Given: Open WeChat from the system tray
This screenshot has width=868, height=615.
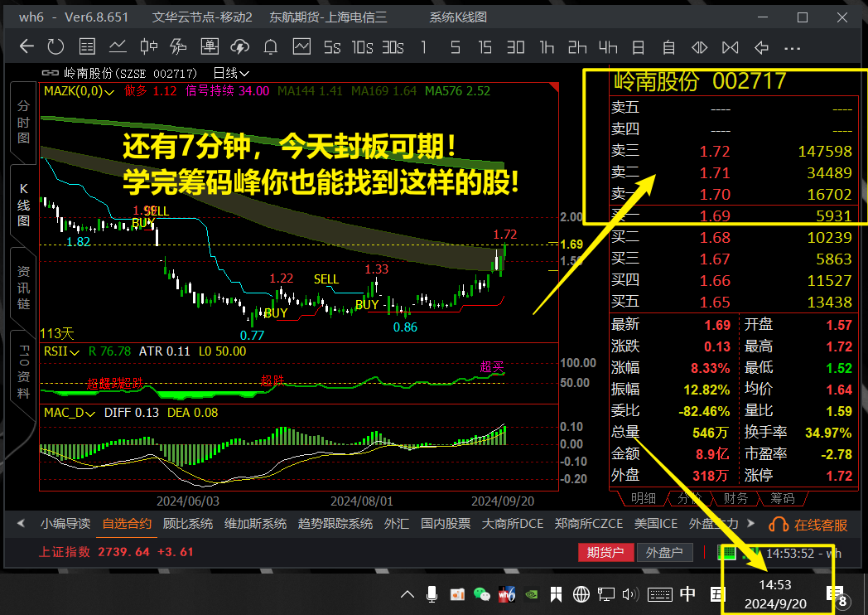Looking at the screenshot, I should tap(481, 594).
